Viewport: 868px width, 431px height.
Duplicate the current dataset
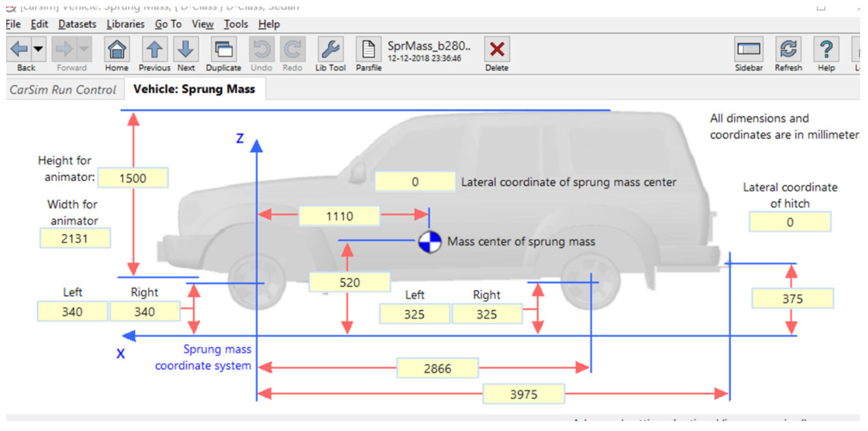[x=223, y=49]
